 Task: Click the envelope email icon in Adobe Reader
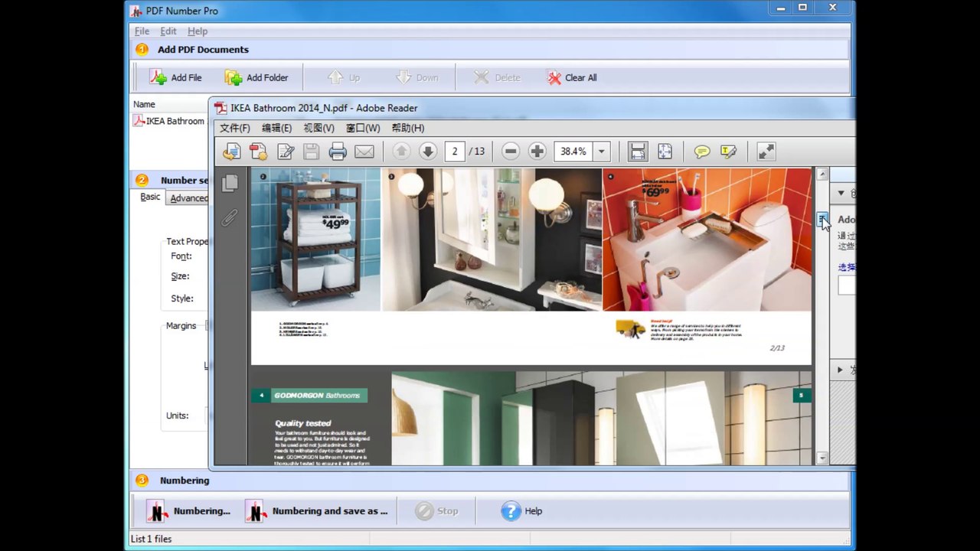[x=364, y=152]
